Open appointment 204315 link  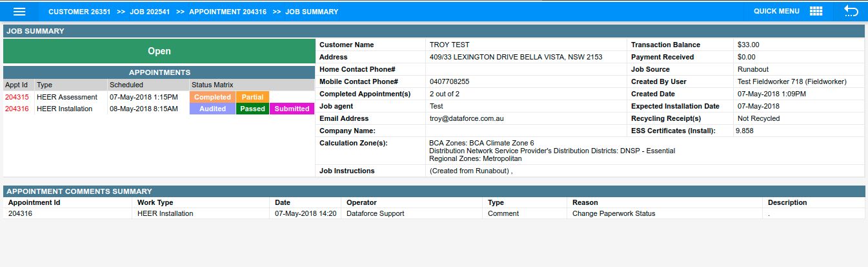17,97
